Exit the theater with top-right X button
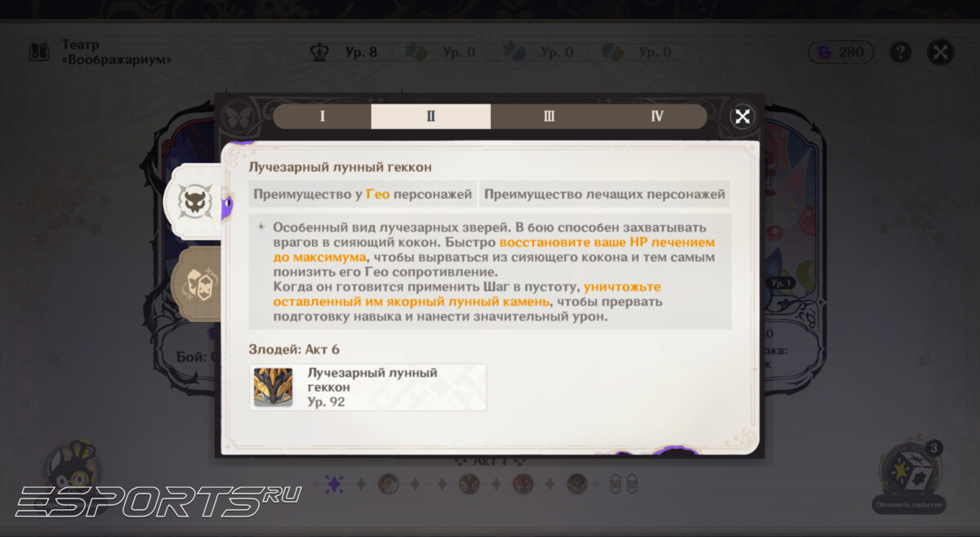Screen dimensions: 980x537 tap(941, 52)
